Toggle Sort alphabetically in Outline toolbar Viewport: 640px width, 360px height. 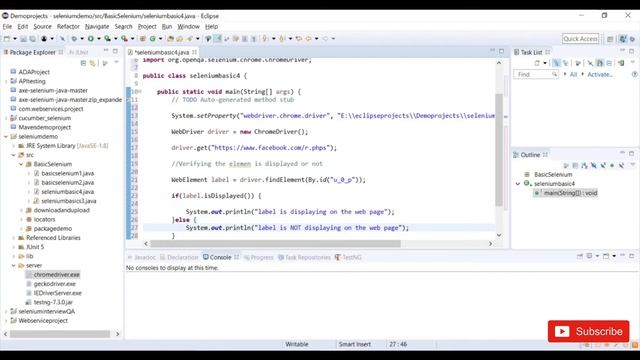(x=584, y=165)
